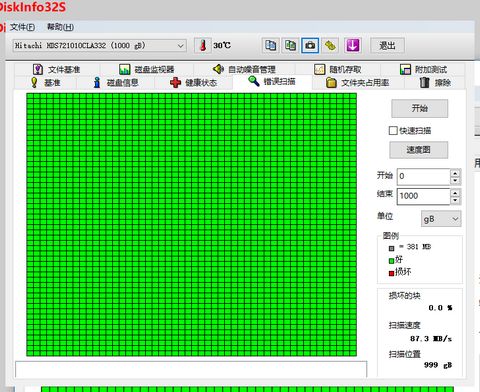Switch to the 磁盘监视器 tab
480x392 pixels.
[x=147, y=69]
